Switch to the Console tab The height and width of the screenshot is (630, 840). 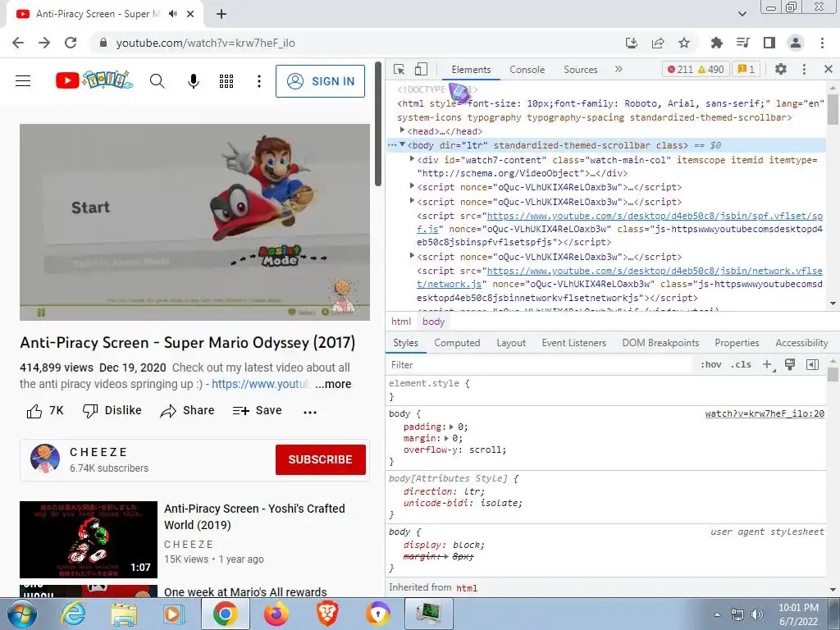[x=527, y=70]
